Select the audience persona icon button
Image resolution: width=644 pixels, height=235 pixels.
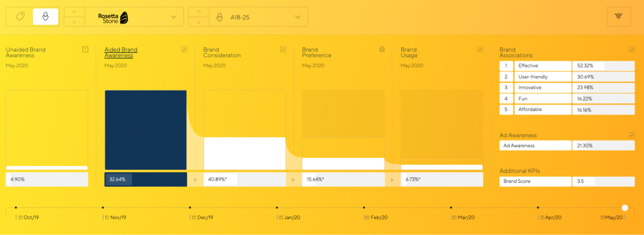[x=45, y=17]
